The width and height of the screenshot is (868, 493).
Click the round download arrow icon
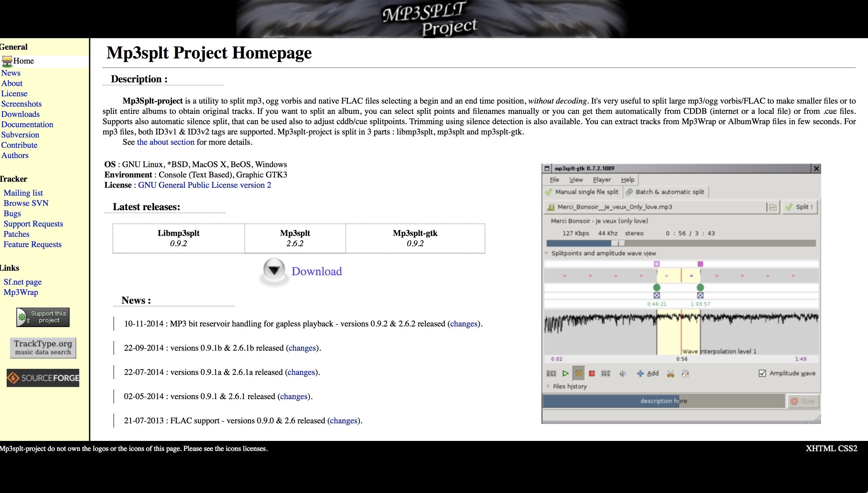click(x=274, y=270)
